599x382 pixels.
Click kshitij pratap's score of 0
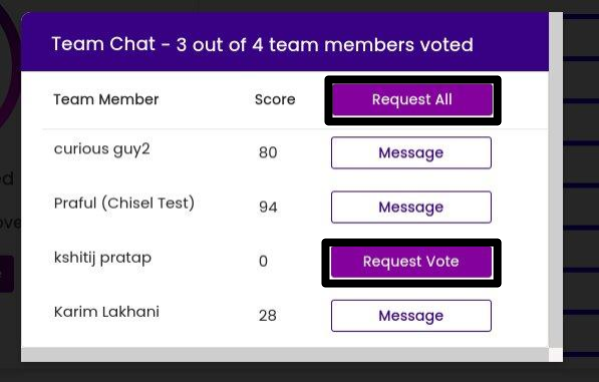pos(263,262)
